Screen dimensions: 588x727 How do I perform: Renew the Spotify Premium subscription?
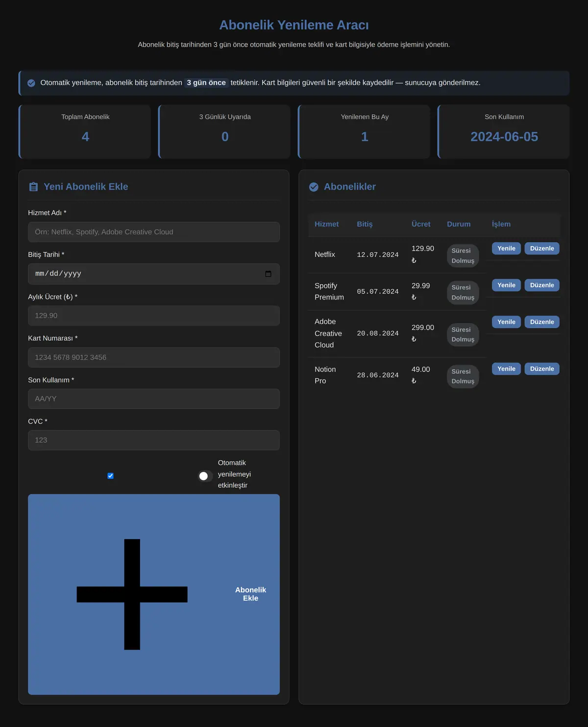coord(506,285)
